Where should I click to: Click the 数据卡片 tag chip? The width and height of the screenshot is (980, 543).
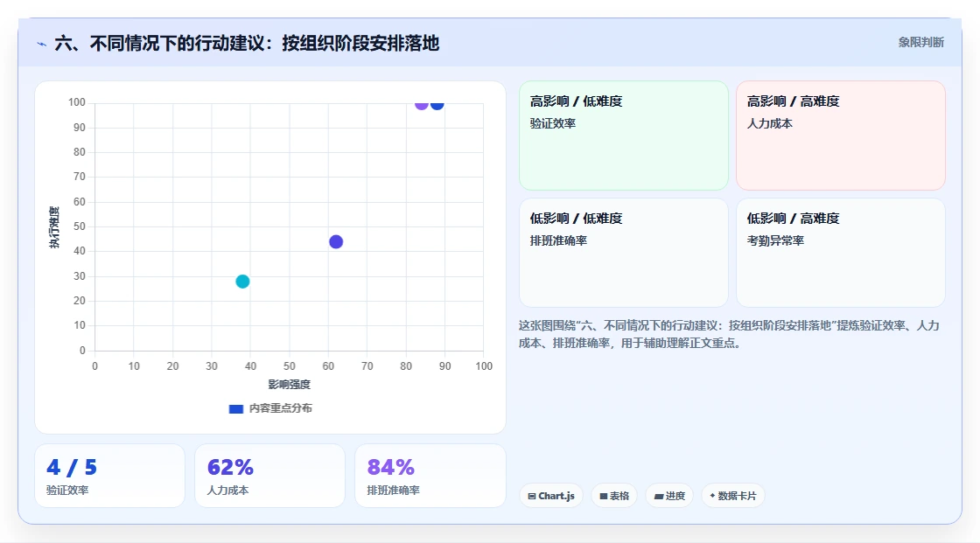pos(733,496)
